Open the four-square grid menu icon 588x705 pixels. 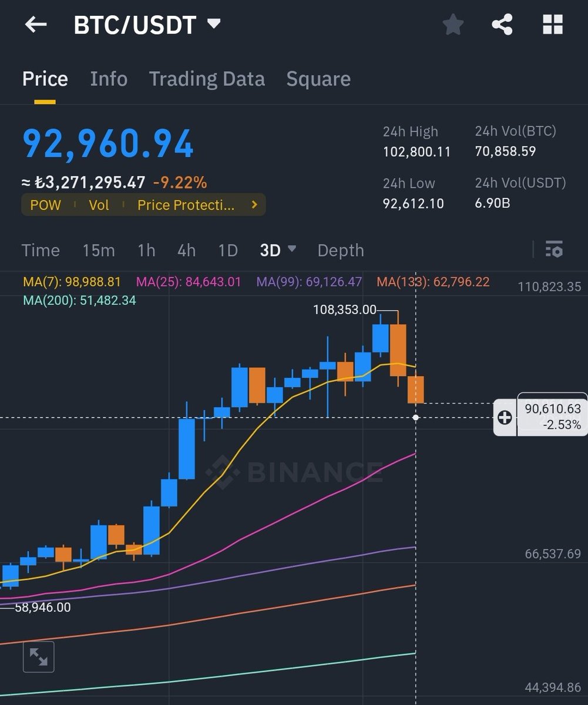pos(553,25)
